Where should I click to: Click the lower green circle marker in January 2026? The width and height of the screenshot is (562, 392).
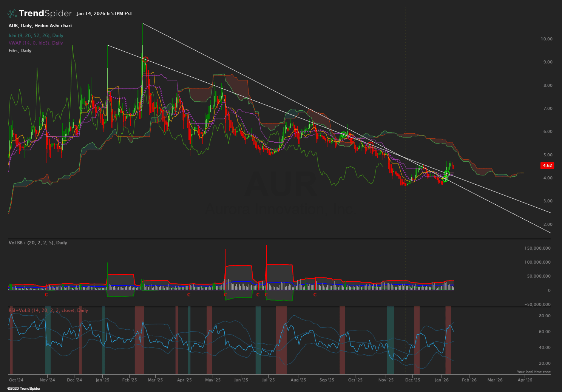pyautogui.click(x=445, y=179)
